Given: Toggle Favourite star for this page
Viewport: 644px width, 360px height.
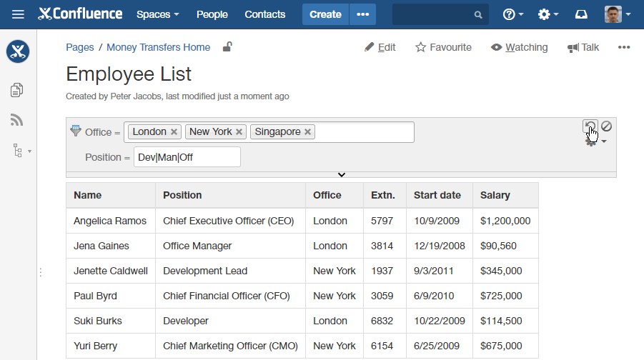Looking at the screenshot, I should pos(443,47).
